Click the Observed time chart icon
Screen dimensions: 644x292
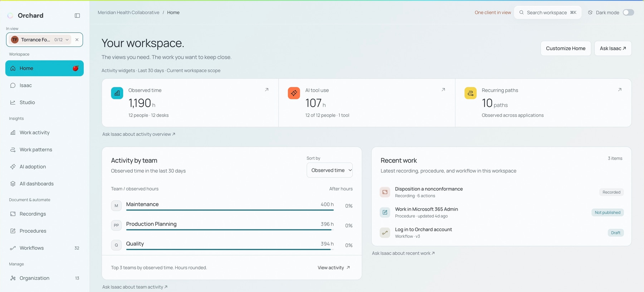(x=117, y=93)
